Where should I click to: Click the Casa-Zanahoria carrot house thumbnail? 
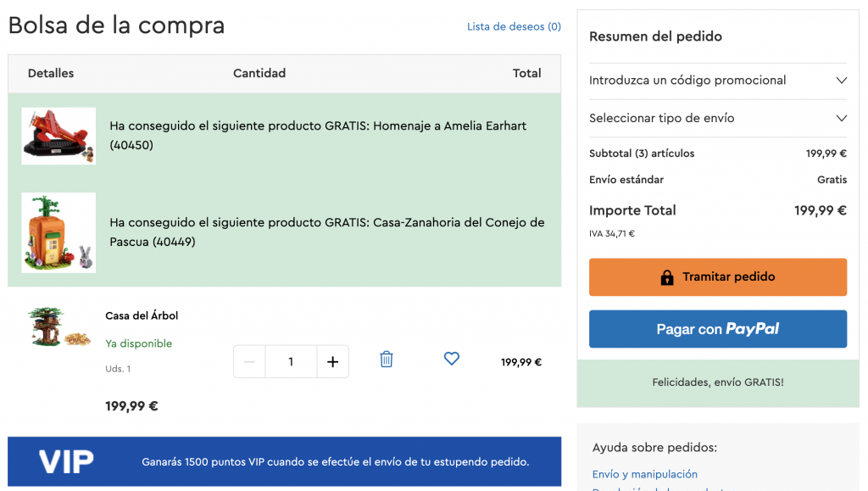58,232
